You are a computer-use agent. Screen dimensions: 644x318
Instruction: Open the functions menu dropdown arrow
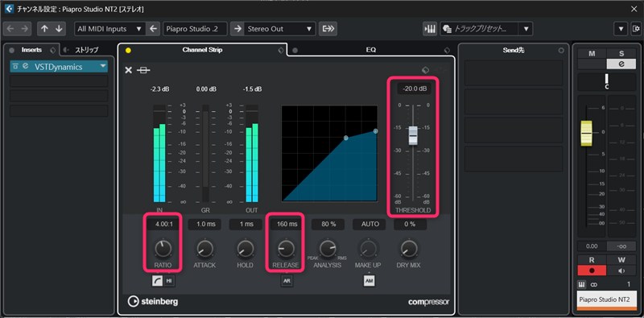coord(621,29)
